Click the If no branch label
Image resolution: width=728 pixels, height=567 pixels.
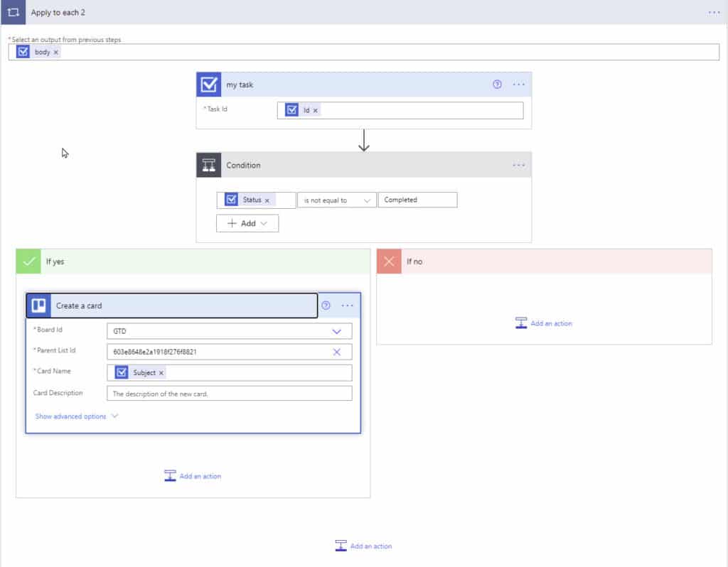pyautogui.click(x=414, y=261)
